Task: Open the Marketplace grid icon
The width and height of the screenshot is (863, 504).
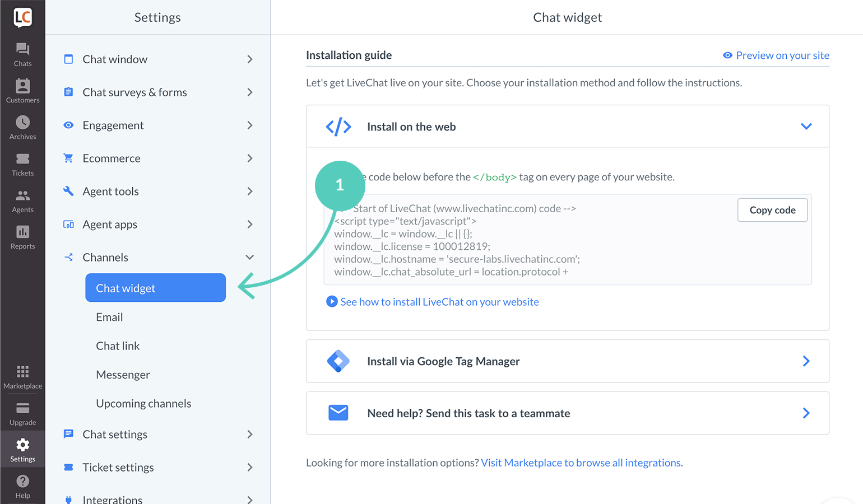Action: 22,371
